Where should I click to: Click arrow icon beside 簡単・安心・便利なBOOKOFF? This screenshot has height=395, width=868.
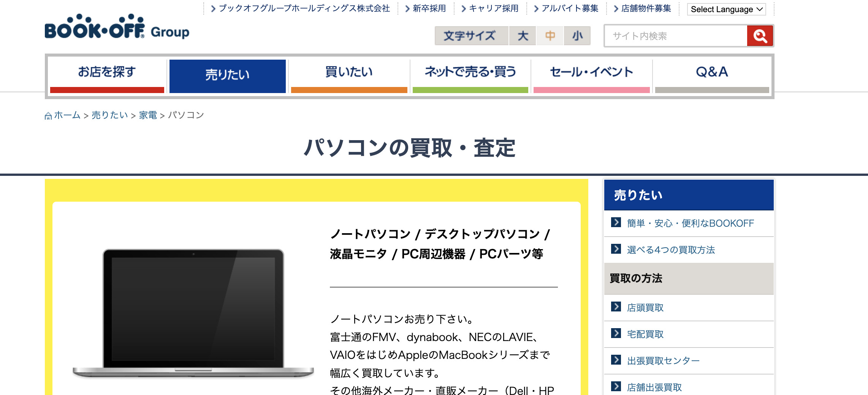tap(616, 222)
